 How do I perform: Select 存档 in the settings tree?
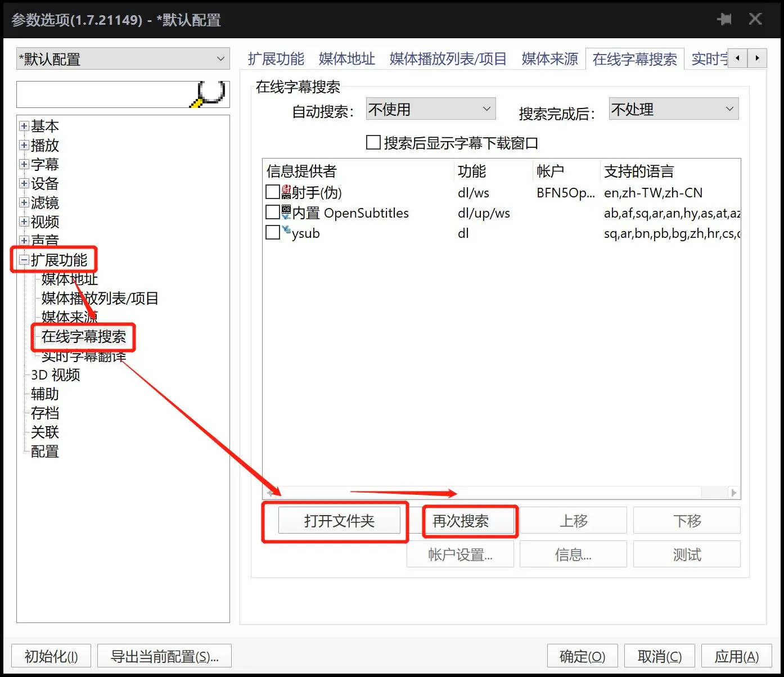pyautogui.click(x=45, y=413)
